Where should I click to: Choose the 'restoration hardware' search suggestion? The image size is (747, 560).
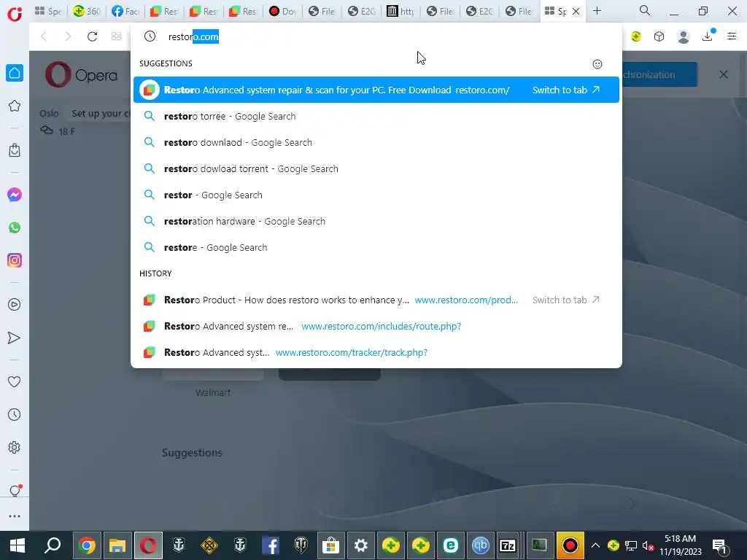(x=376, y=221)
